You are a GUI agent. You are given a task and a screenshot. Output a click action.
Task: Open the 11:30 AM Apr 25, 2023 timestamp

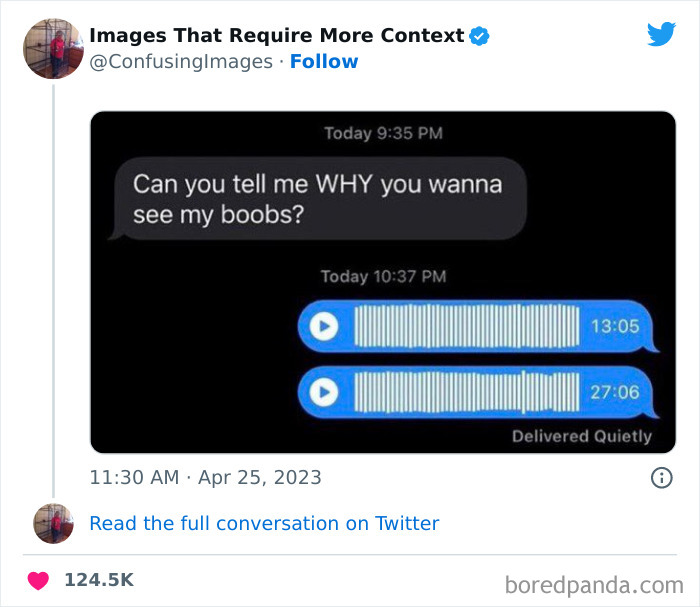pyautogui.click(x=205, y=478)
